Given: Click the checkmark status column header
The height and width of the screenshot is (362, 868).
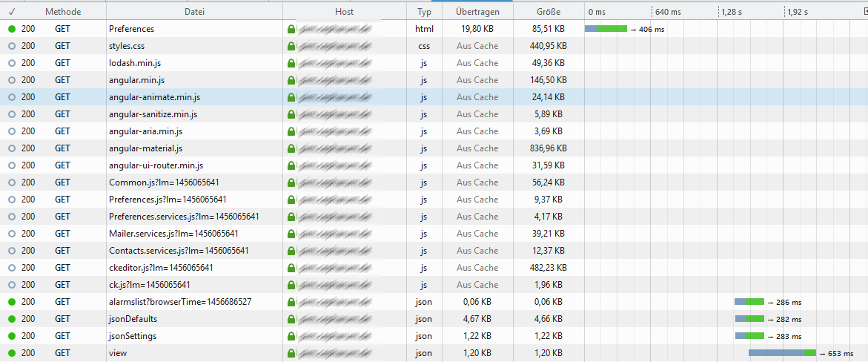Looking at the screenshot, I should (x=12, y=12).
